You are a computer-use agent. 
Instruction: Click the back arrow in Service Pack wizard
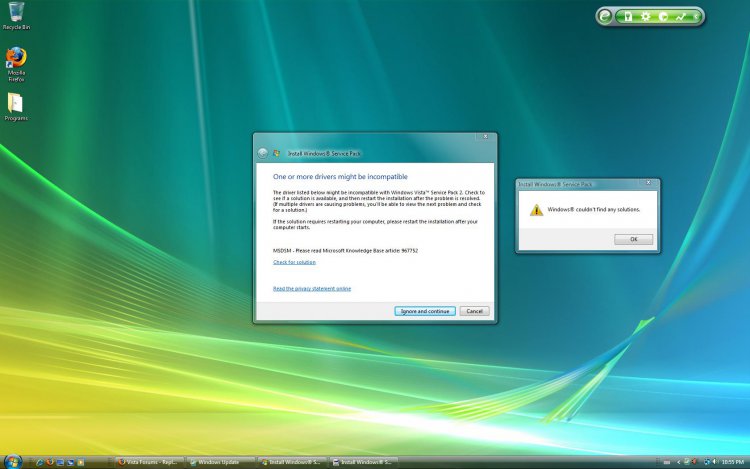coord(262,153)
